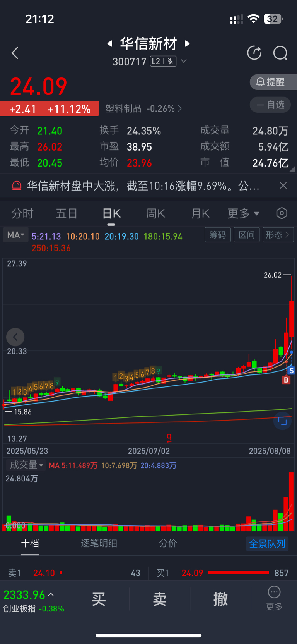Tap 买1 price 24.09
297x644 pixels.
pyautogui.click(x=192, y=573)
